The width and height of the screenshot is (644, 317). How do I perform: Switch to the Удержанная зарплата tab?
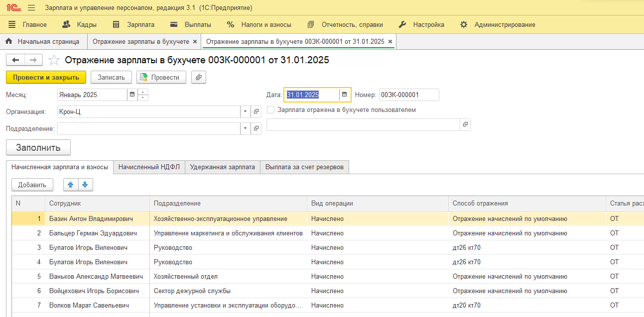[222, 167]
